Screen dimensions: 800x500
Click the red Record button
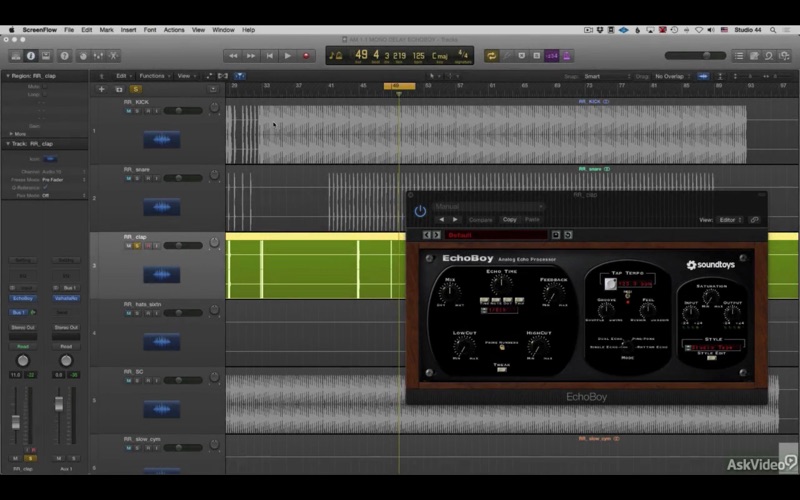(306, 56)
